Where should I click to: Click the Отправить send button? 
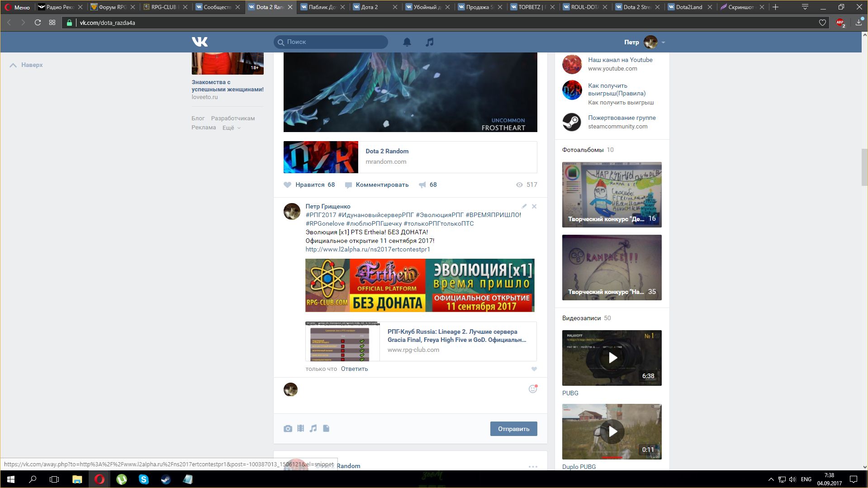pyautogui.click(x=513, y=429)
